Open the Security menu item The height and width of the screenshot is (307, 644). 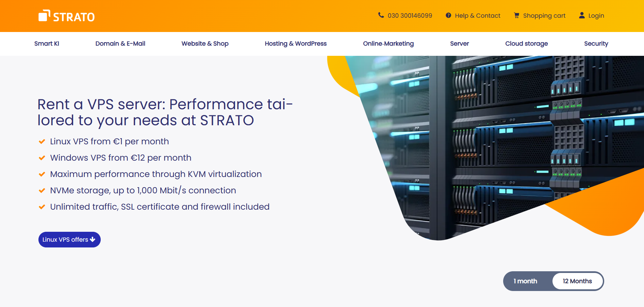coord(596,44)
